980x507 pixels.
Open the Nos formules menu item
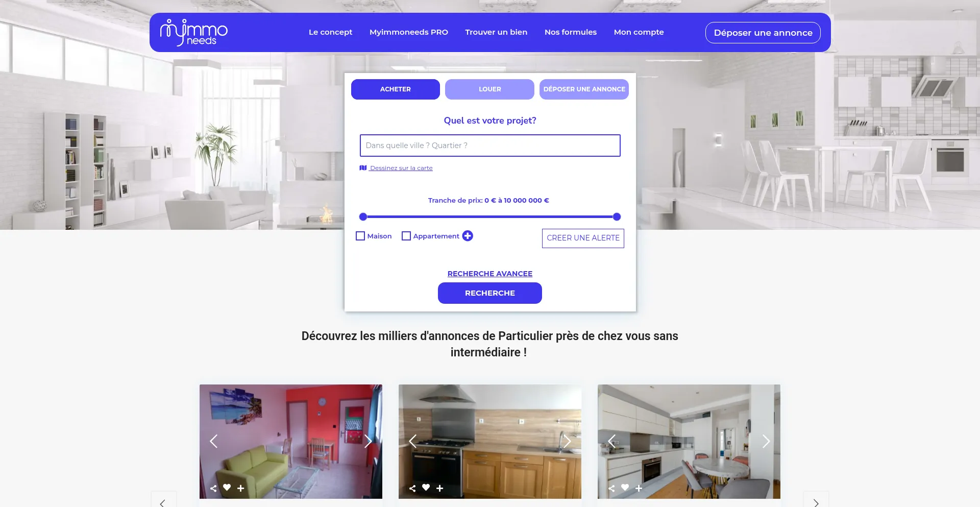(571, 32)
